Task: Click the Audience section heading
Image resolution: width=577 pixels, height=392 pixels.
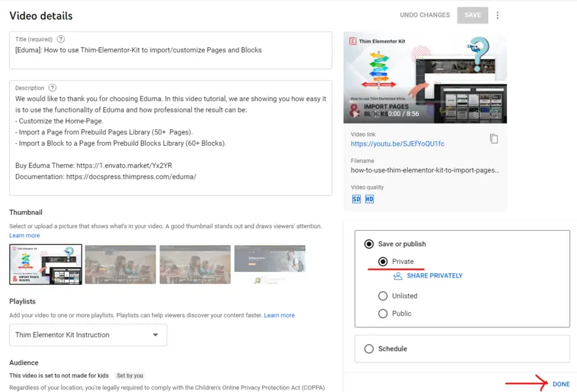Action: click(24, 363)
